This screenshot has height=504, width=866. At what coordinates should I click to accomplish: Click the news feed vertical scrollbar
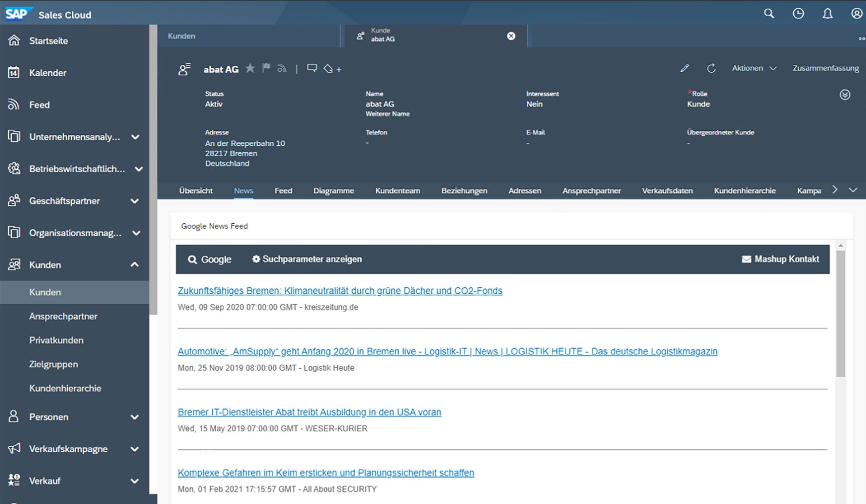[x=840, y=314]
